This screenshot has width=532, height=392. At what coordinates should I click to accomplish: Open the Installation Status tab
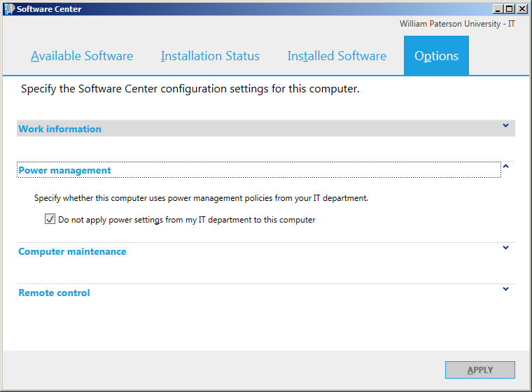point(210,56)
